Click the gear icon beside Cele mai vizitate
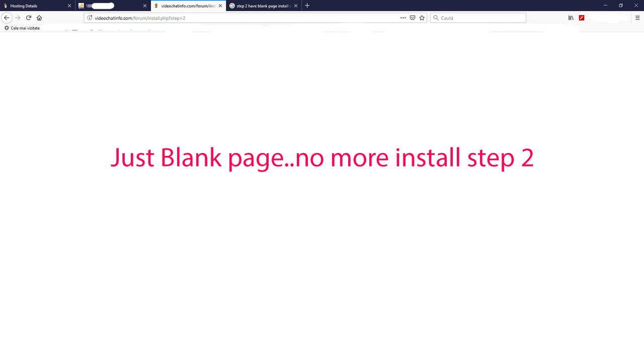Viewport: 644px width, 344px height. (7, 28)
